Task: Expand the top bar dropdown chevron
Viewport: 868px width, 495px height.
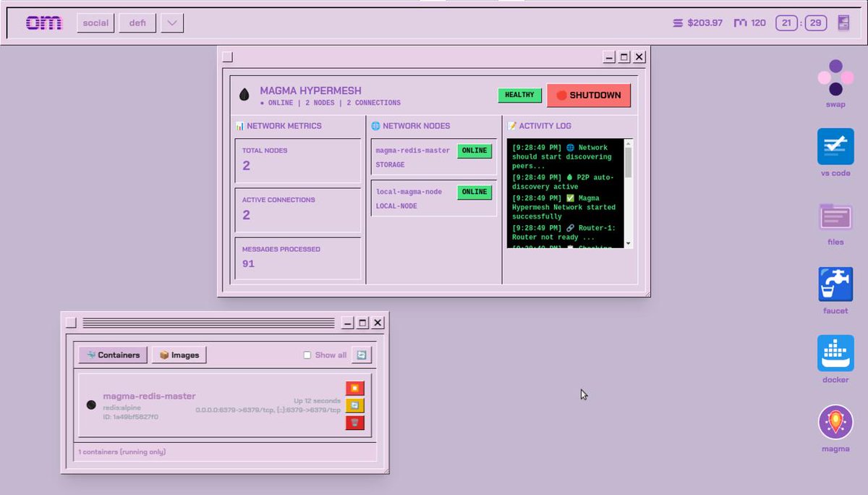Action: pos(172,23)
